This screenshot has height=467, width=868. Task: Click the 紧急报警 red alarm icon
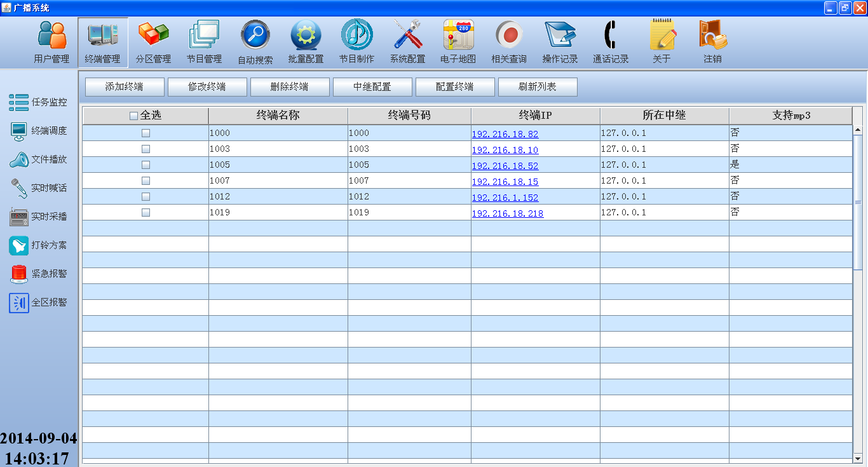(19, 274)
